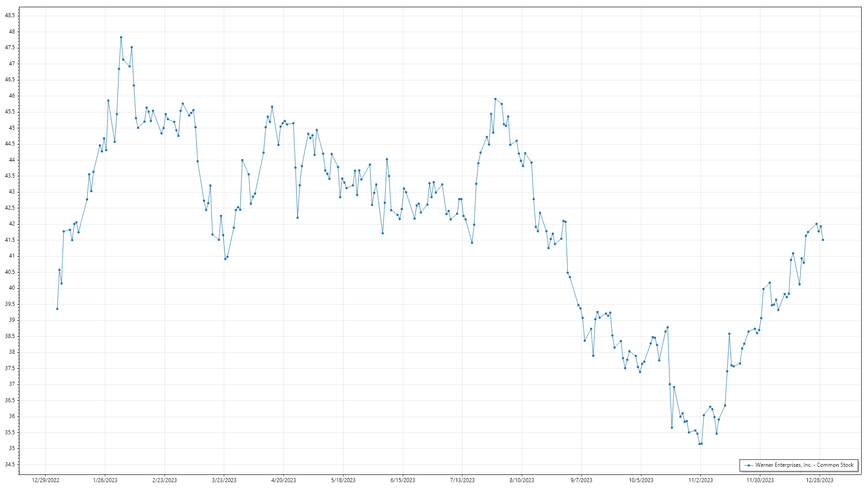Click the 45 y-axis value label
The height and width of the screenshot is (488, 868).
tap(12, 128)
